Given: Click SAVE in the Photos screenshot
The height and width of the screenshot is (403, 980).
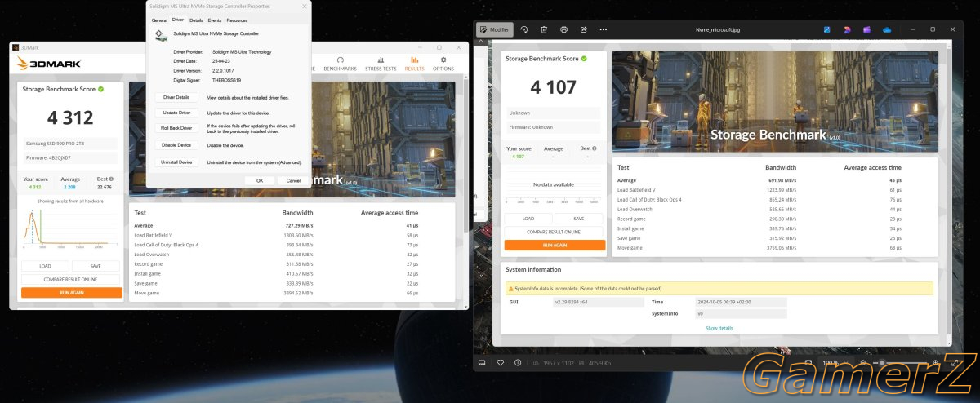Looking at the screenshot, I should [x=578, y=219].
